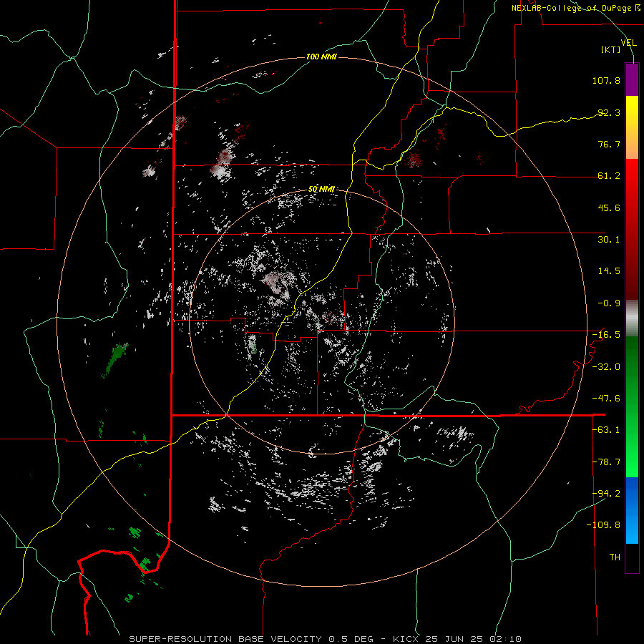Image resolution: width=644 pixels, height=644 pixels.
Task: Click the "VEL" legend title
Action: pos(629,42)
